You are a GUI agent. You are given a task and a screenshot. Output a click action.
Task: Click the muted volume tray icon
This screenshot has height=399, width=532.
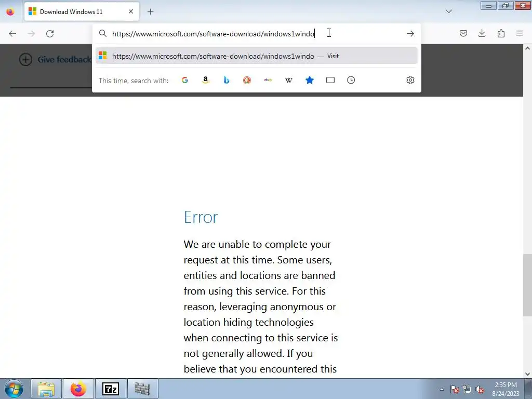[480, 389]
